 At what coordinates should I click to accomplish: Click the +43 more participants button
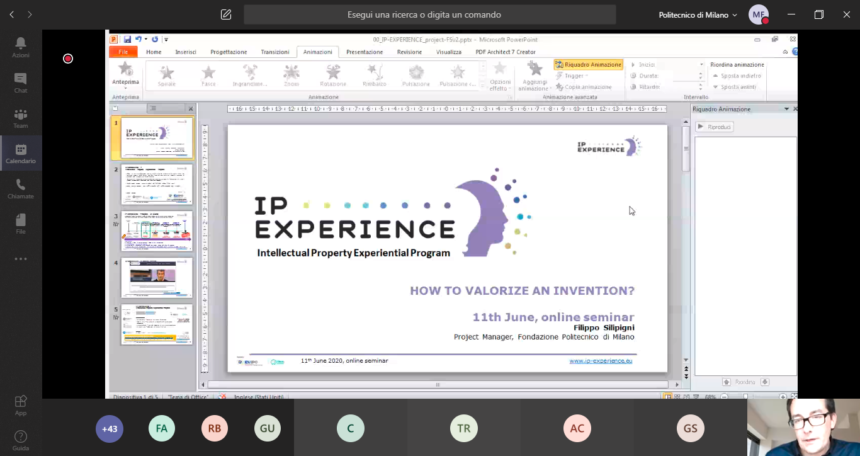(109, 429)
